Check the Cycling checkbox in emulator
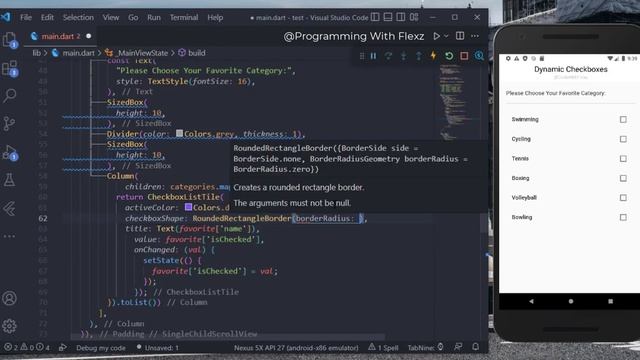The image size is (640, 360). coord(623,139)
